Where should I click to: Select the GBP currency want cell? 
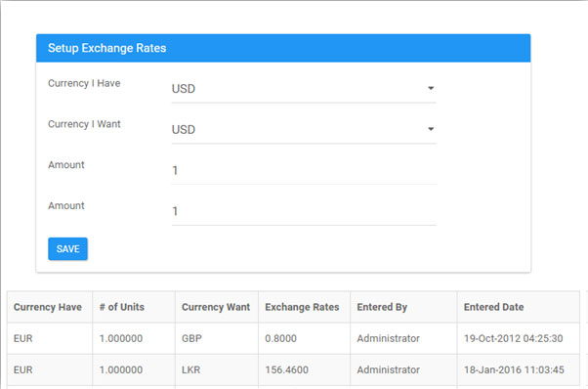coord(217,338)
